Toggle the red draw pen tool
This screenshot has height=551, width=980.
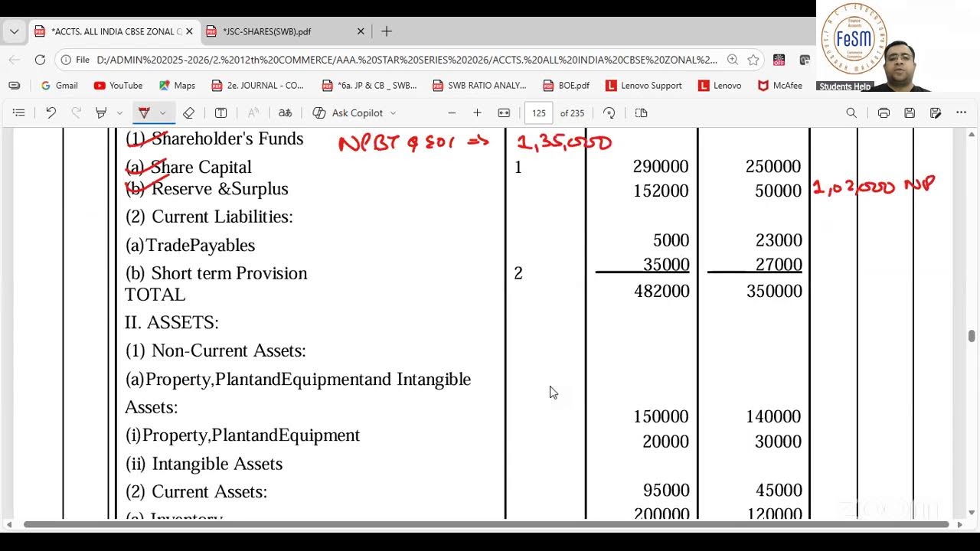coord(144,112)
